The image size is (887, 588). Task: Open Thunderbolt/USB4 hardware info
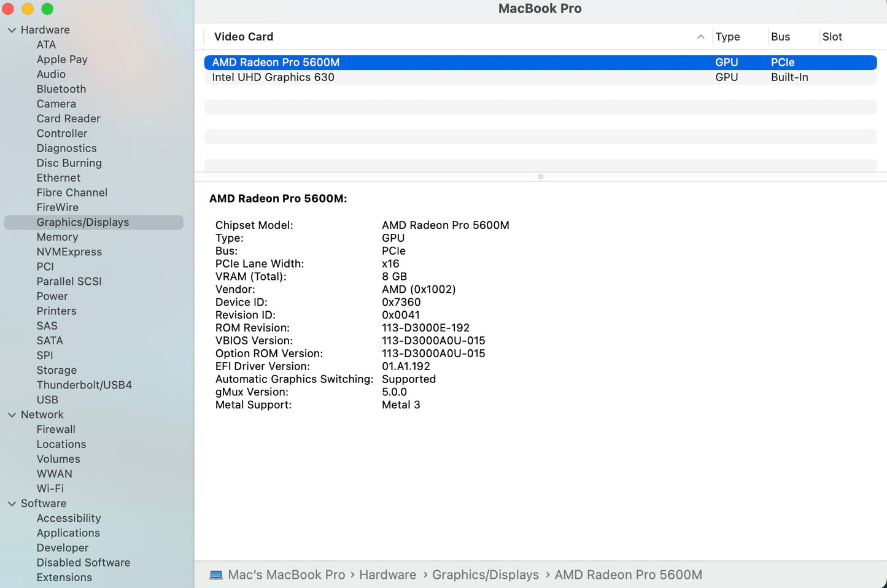pyautogui.click(x=84, y=385)
